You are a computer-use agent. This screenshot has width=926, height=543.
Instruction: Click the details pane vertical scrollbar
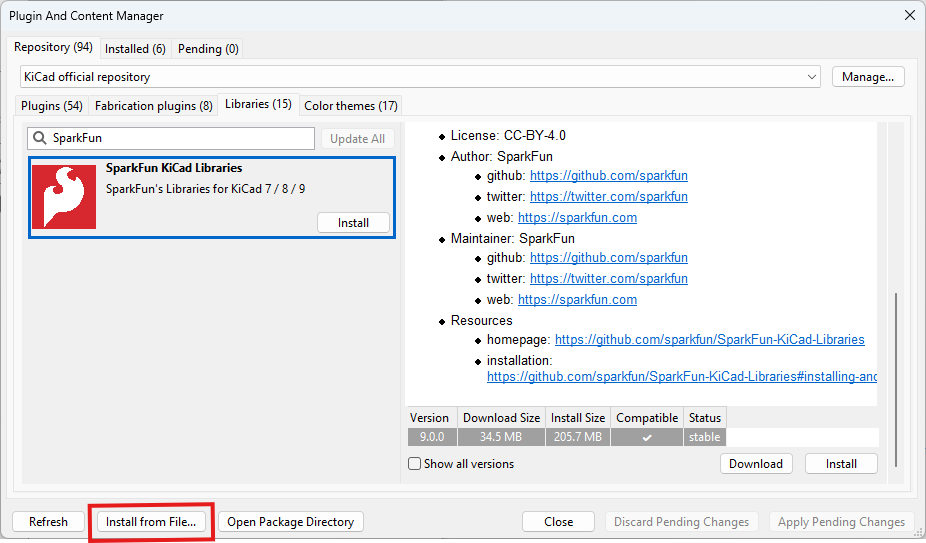pos(896,379)
